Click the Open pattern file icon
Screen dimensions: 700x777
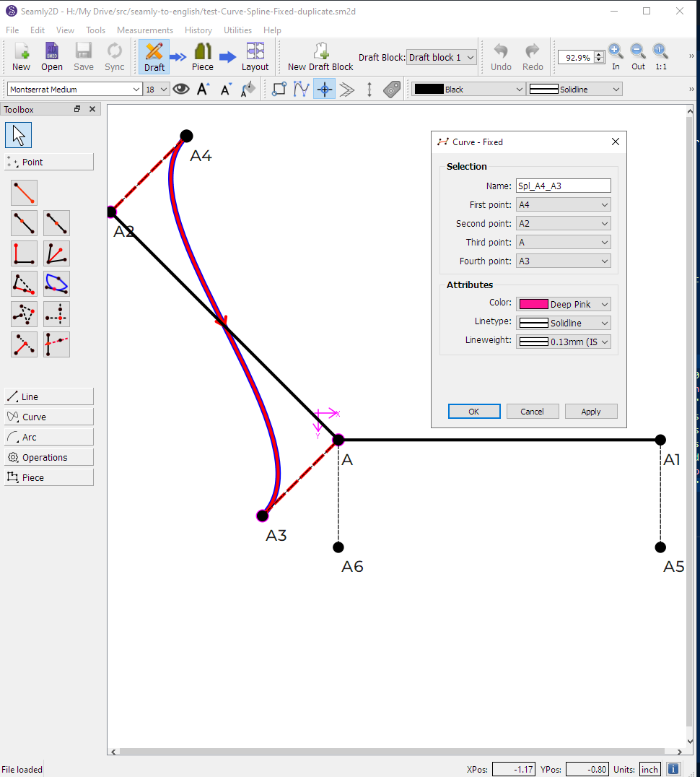coord(52,57)
